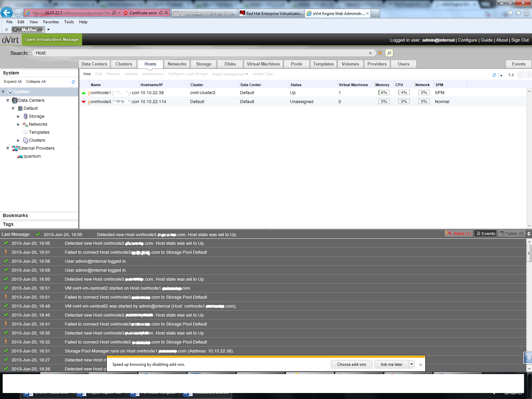
Task: Click the Sign Out link
Action: pos(520,40)
